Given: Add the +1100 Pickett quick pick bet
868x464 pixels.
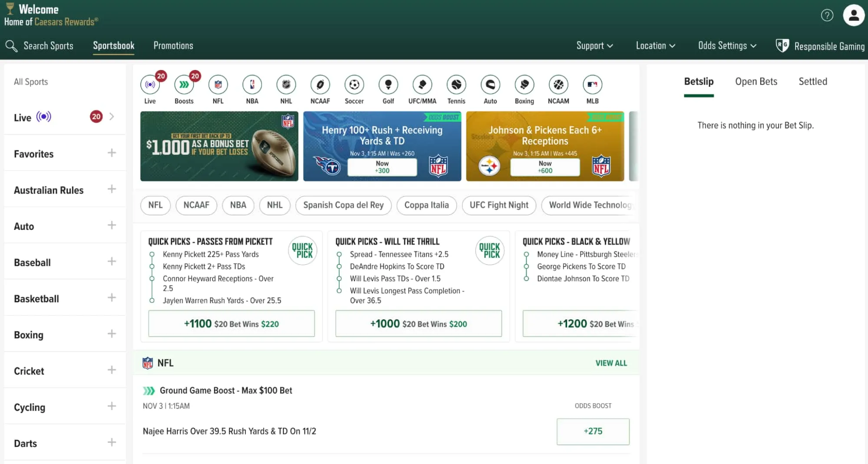Looking at the screenshot, I should pos(231,324).
